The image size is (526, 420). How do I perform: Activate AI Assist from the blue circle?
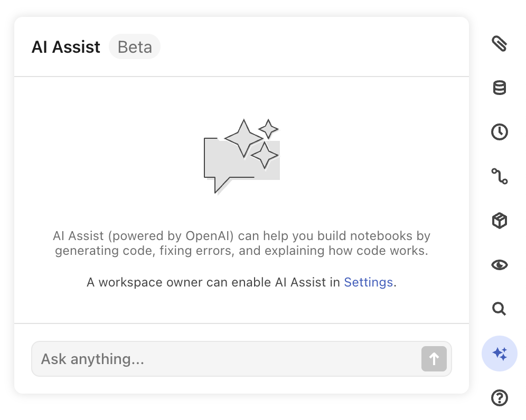[500, 354]
